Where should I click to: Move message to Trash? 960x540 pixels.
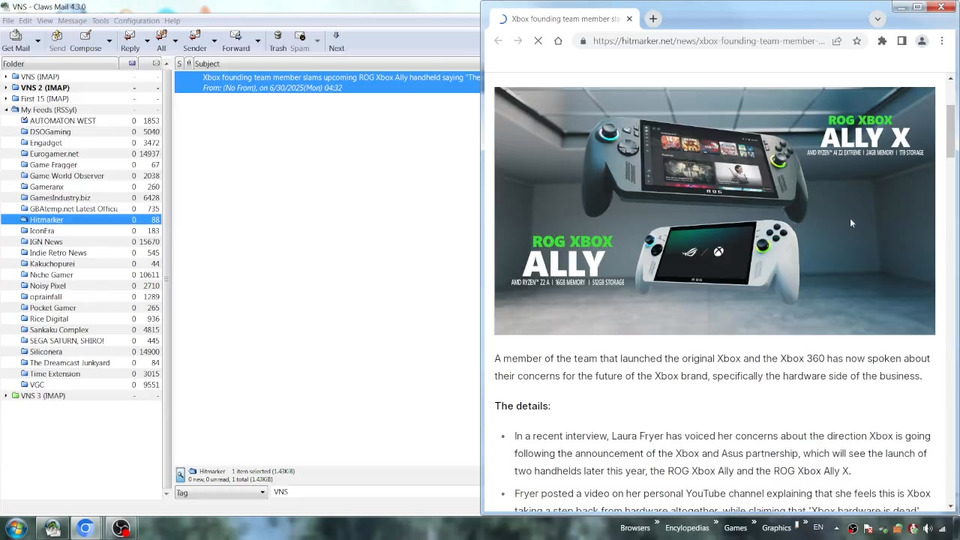(278, 41)
